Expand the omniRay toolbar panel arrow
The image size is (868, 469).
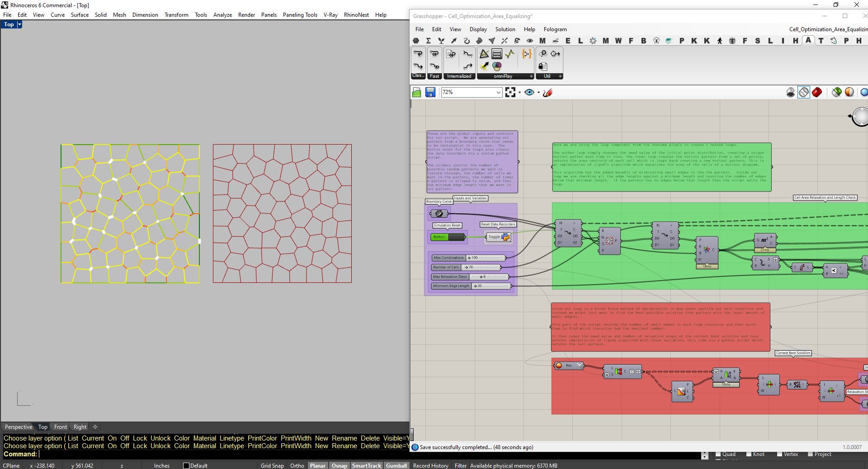[531, 77]
